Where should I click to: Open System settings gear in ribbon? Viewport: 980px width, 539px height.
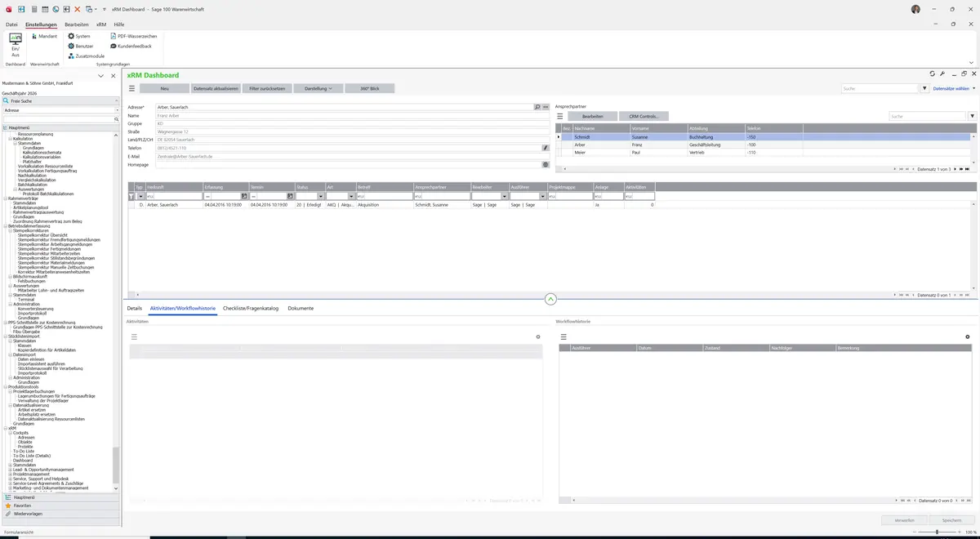pyautogui.click(x=79, y=36)
